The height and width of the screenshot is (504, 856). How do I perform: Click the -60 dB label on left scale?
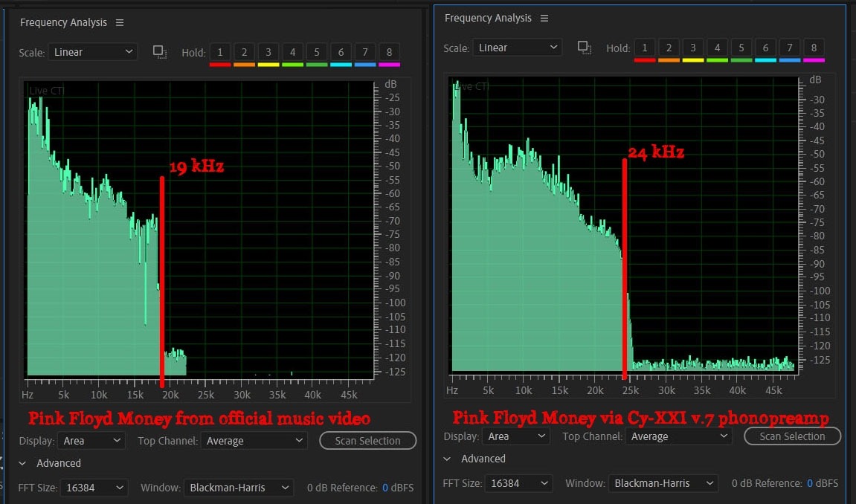(391, 193)
